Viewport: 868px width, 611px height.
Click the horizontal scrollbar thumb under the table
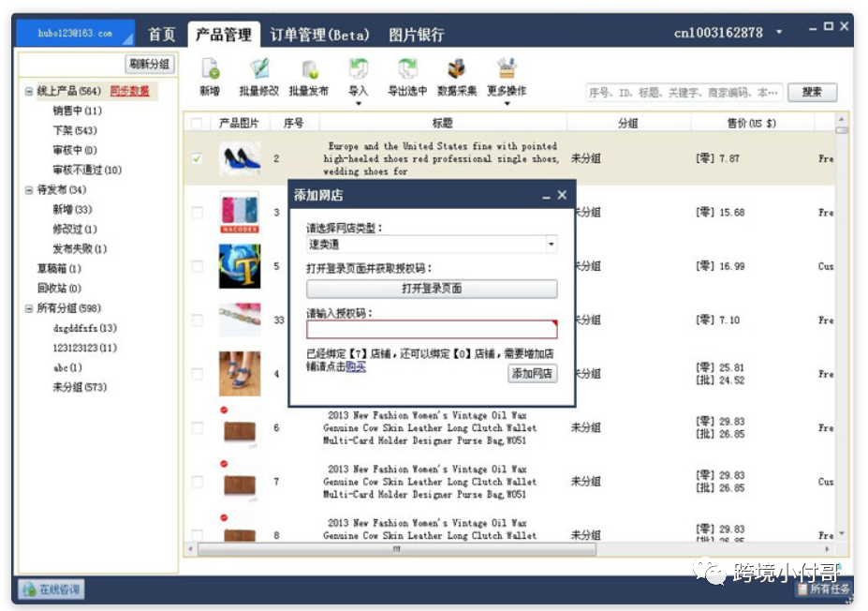[x=396, y=549]
